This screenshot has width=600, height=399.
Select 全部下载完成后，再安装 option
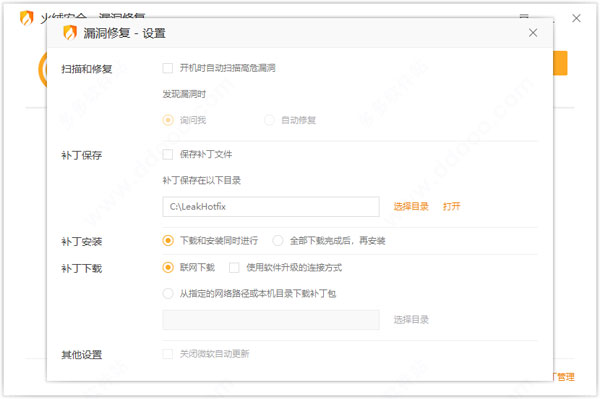[x=278, y=241]
